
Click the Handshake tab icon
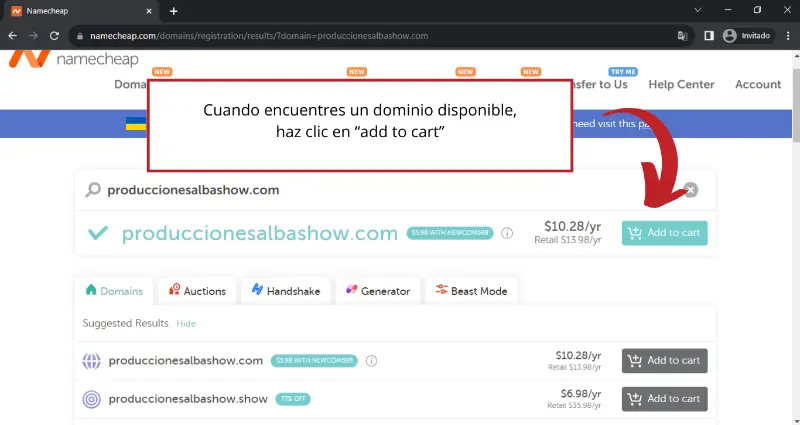click(257, 290)
